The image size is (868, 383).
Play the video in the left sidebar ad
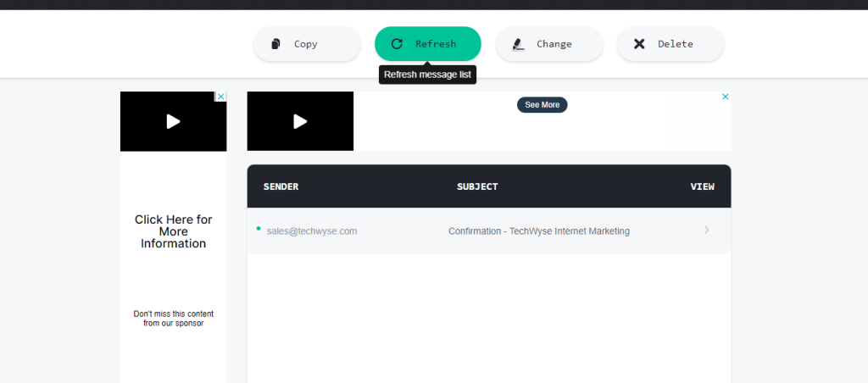[x=173, y=121]
